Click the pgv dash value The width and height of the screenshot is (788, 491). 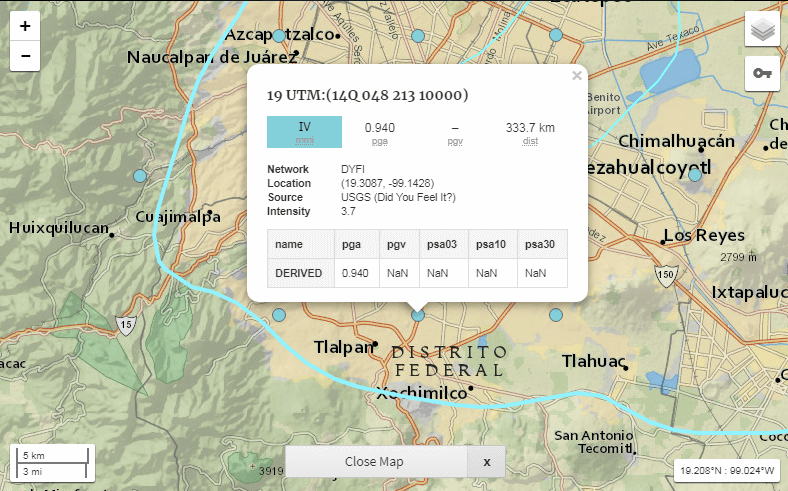[x=455, y=128]
